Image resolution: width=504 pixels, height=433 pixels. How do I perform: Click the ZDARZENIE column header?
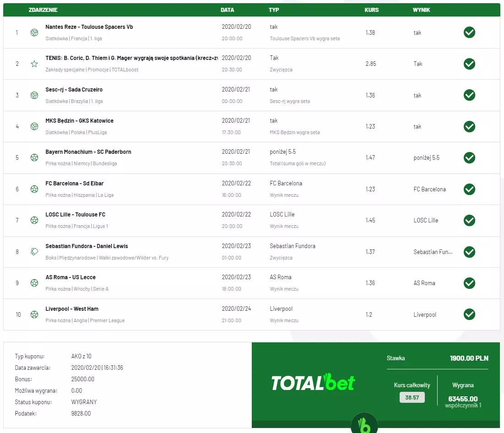(x=43, y=10)
